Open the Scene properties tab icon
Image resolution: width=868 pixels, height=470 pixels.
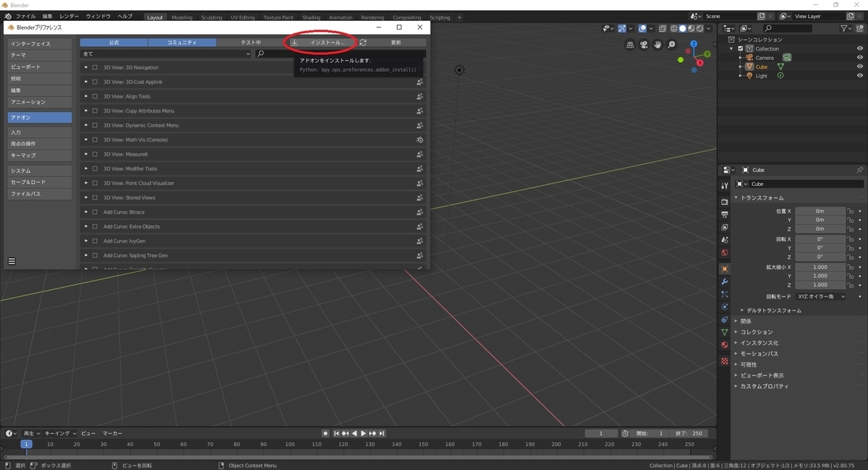724,241
